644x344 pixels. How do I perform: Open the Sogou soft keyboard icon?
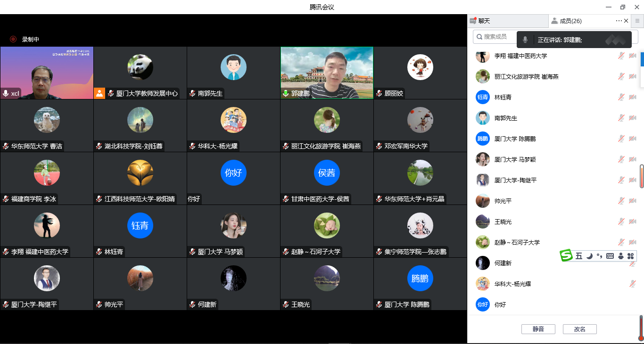tap(610, 256)
